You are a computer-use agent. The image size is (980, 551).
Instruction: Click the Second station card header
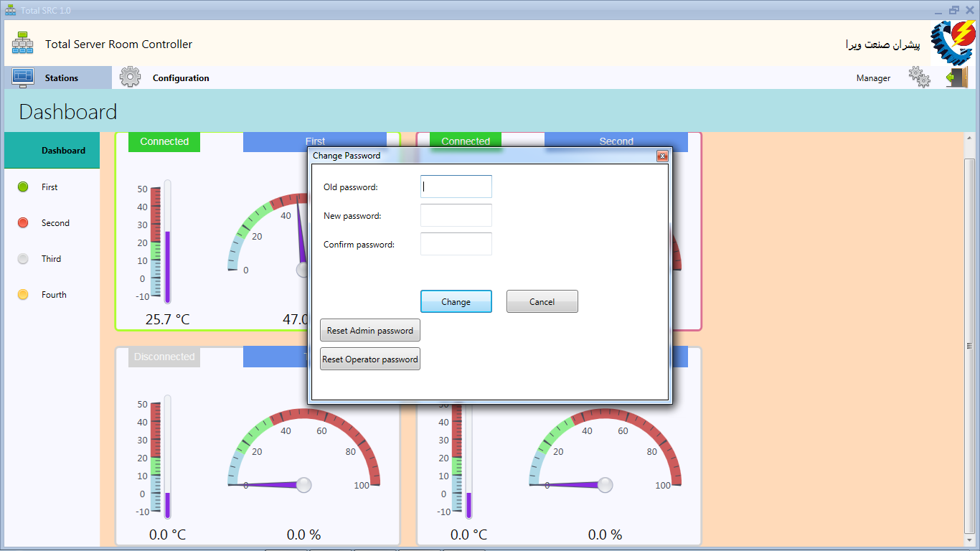coord(616,141)
